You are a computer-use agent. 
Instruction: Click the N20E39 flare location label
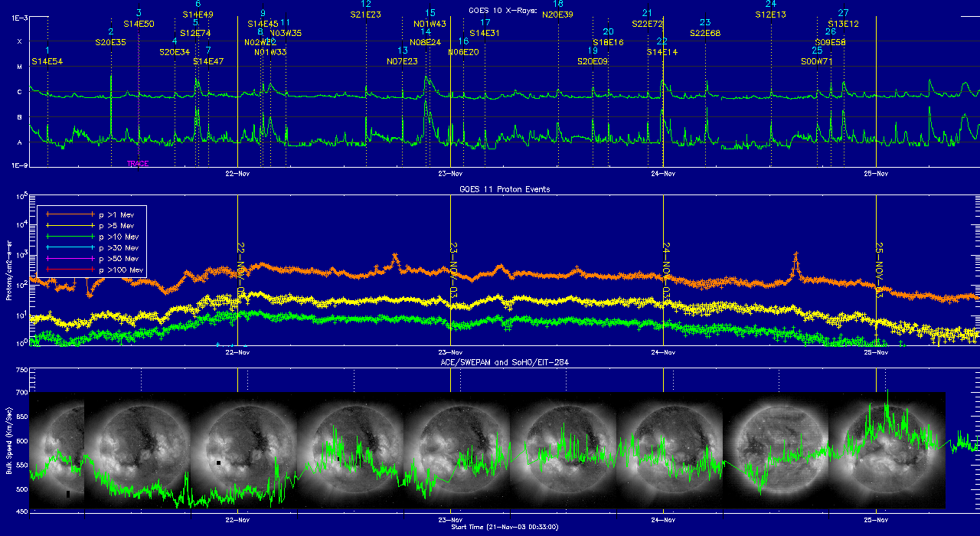coord(557,15)
